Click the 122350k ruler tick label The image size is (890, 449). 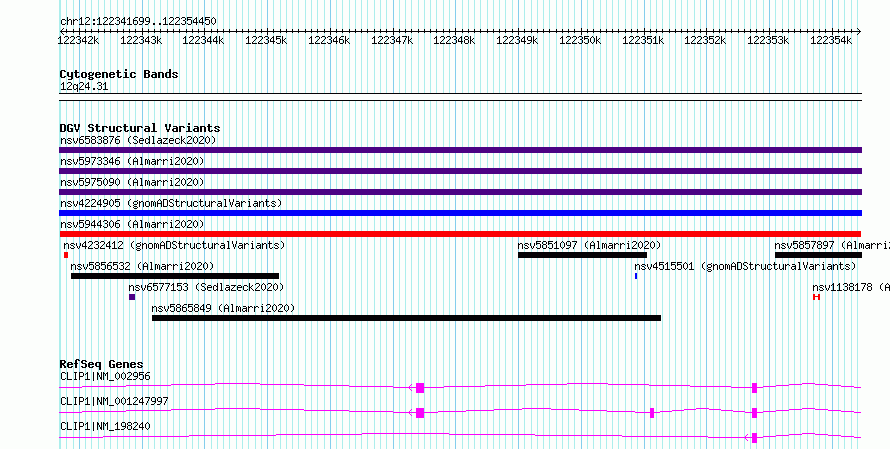[580, 40]
